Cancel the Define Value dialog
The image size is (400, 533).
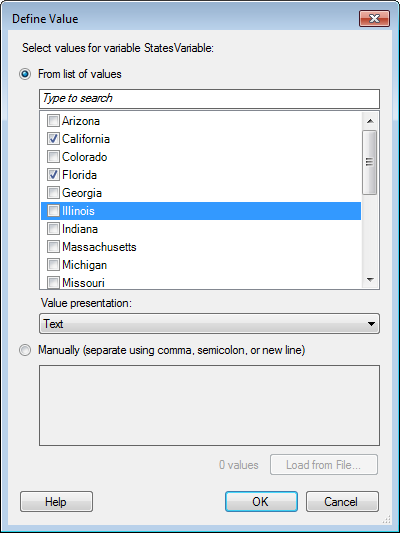click(342, 501)
